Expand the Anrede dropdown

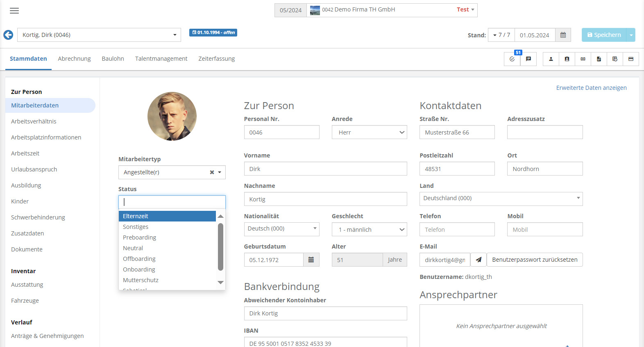(x=369, y=132)
